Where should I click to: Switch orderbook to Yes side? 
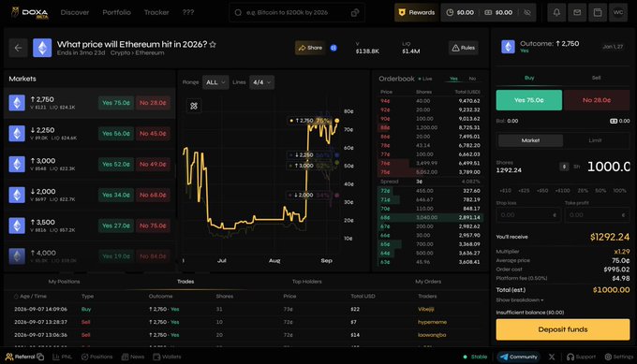click(453, 79)
